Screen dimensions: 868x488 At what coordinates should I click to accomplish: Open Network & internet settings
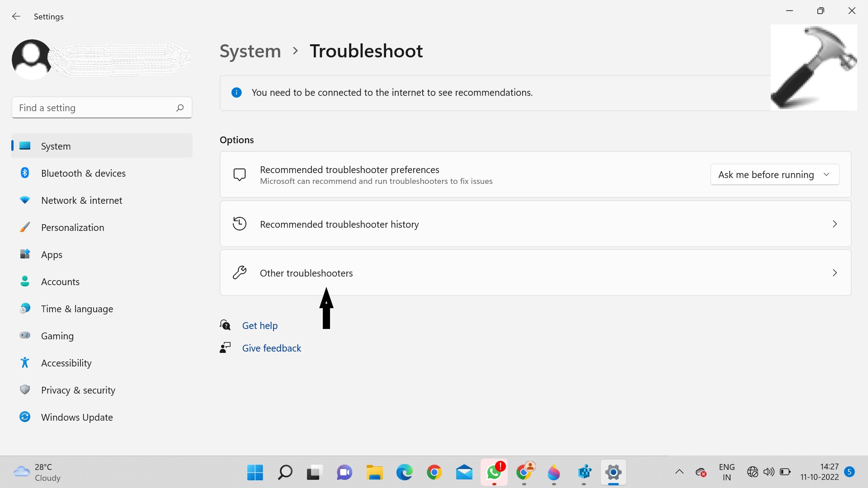pos(81,200)
